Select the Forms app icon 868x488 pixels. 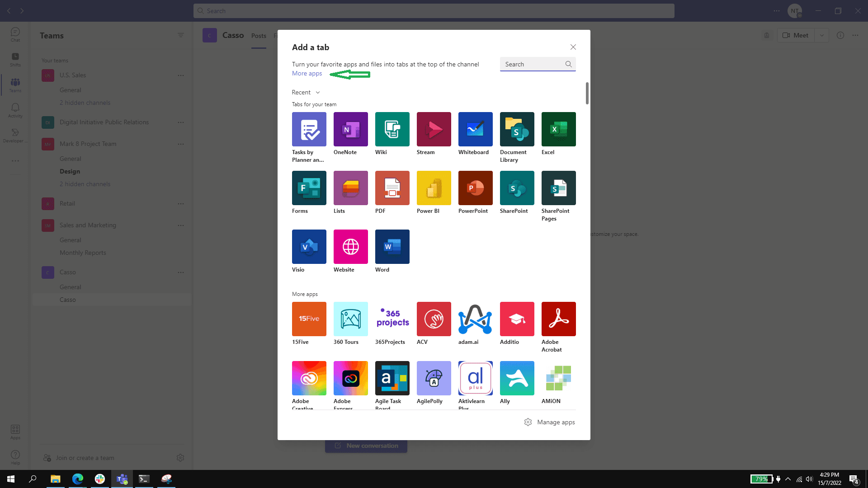coord(309,188)
